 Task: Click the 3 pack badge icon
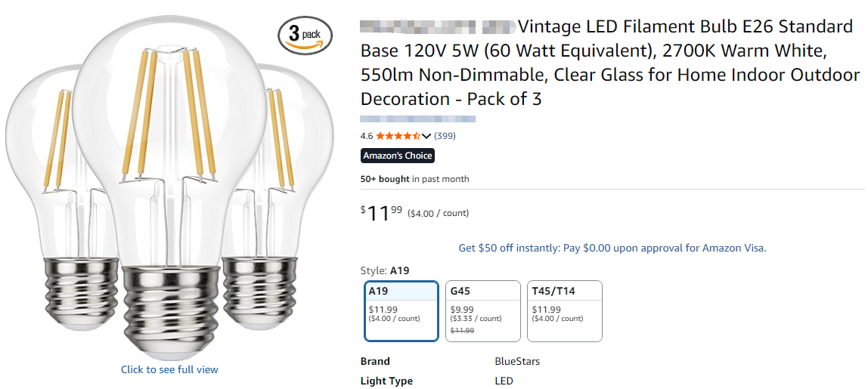[x=305, y=36]
